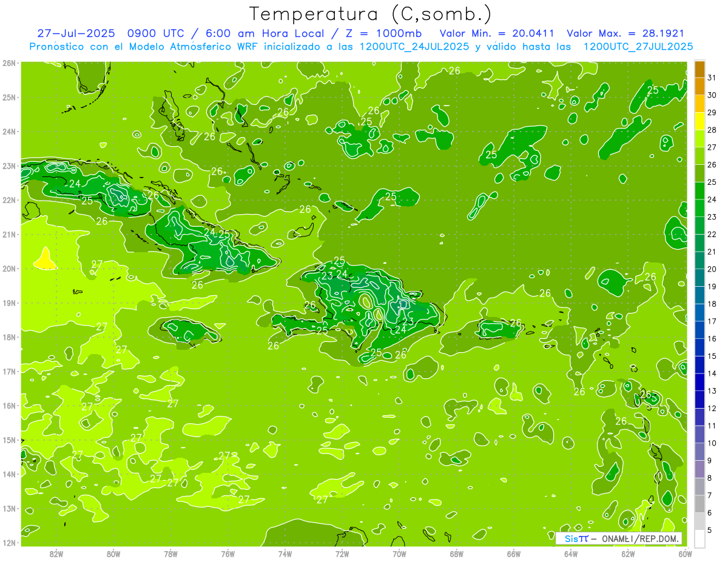Click the 13N latitude axis label
Screen dimensions: 728x562
pyautogui.click(x=9, y=509)
